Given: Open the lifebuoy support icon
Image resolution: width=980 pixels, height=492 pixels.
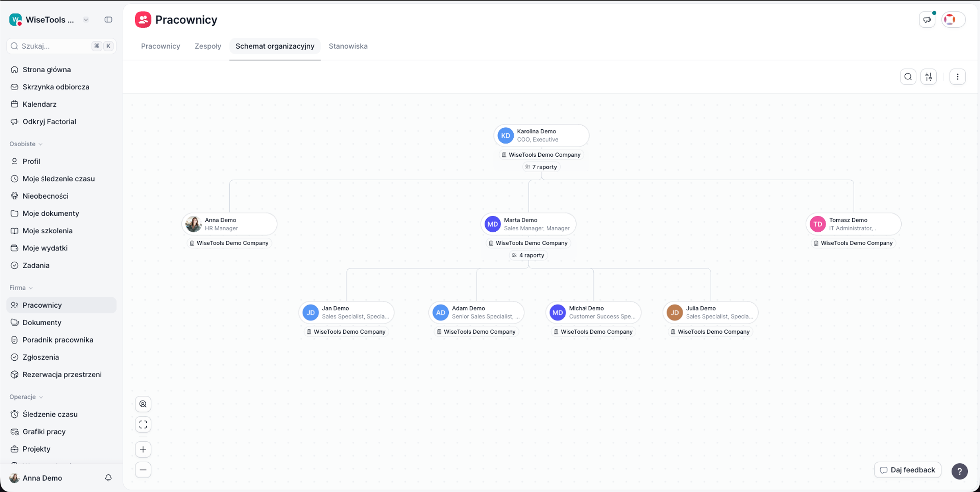Looking at the screenshot, I should pos(950,20).
